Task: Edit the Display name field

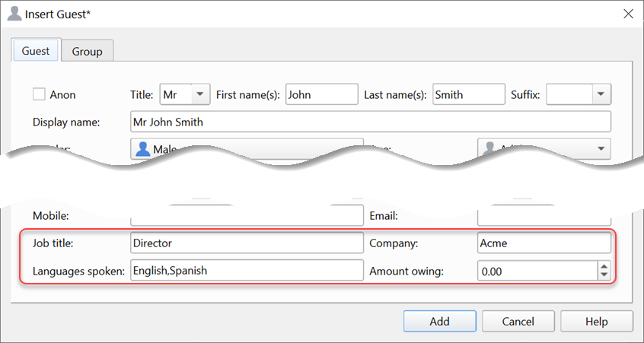Action: (370, 122)
